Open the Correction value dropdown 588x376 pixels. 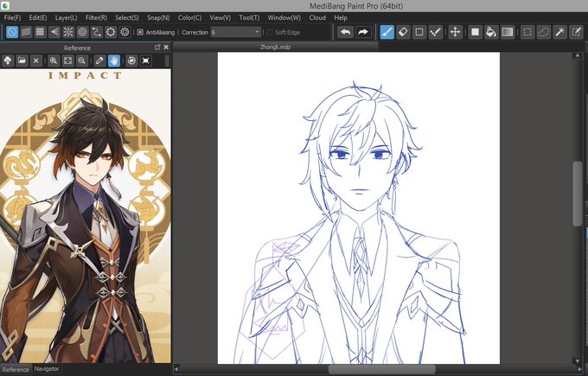(x=236, y=32)
